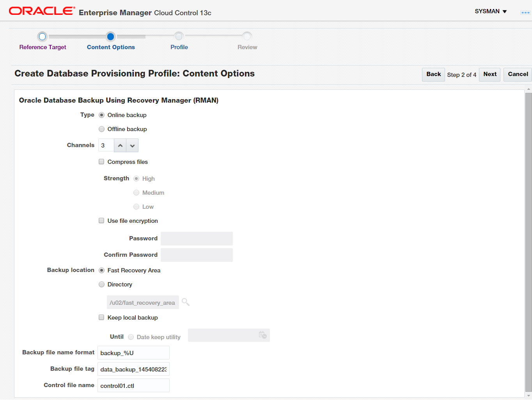Go to Content Options step label
This screenshot has height=400, width=532.
click(111, 47)
